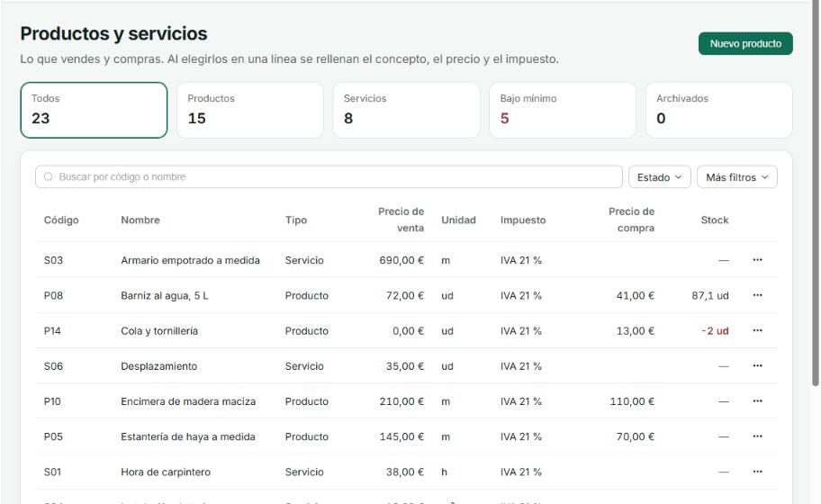Click the Stock column header

tap(715, 220)
